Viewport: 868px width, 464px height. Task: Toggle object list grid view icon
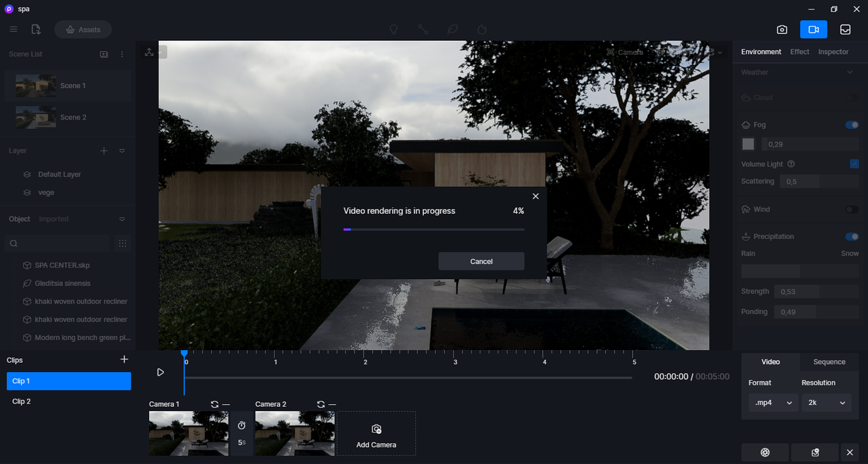123,243
